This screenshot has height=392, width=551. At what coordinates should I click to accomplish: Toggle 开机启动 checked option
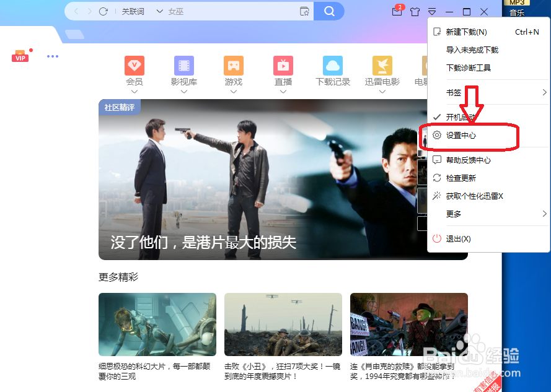489,117
